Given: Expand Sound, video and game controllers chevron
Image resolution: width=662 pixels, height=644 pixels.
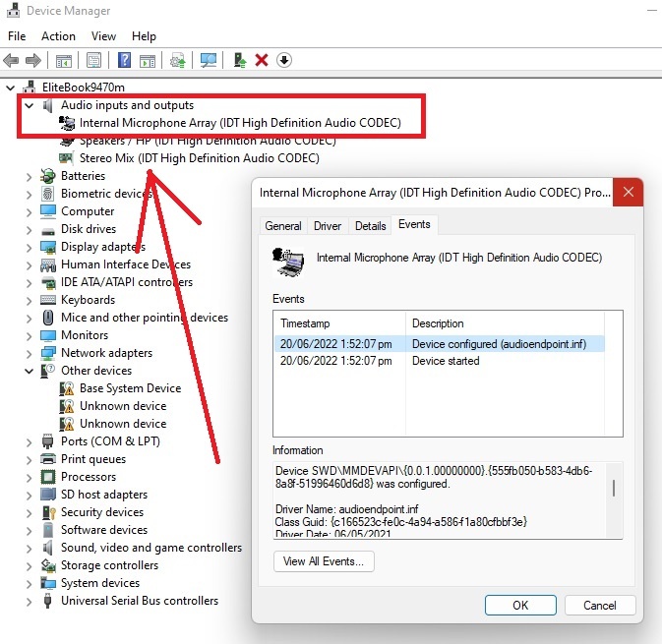Looking at the screenshot, I should [x=29, y=549].
